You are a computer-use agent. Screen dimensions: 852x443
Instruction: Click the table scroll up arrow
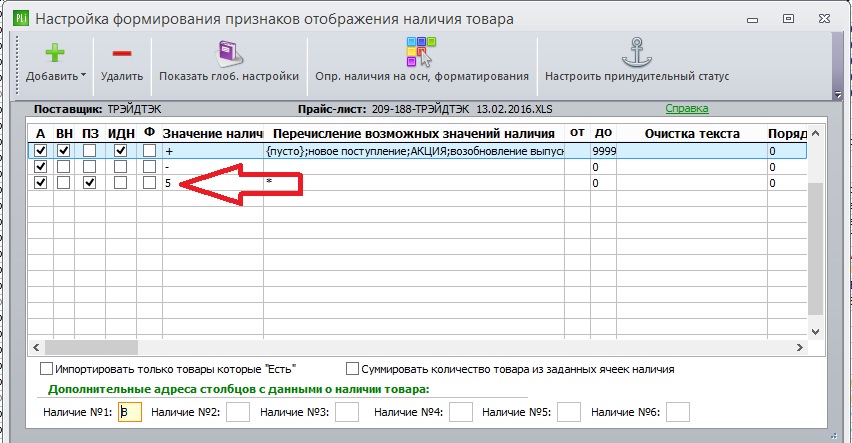pyautogui.click(x=815, y=133)
